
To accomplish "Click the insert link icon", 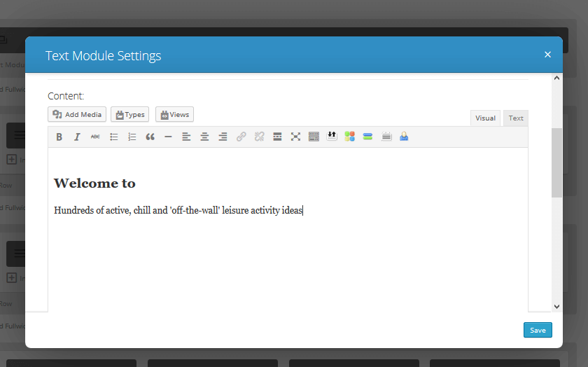I will [x=241, y=137].
